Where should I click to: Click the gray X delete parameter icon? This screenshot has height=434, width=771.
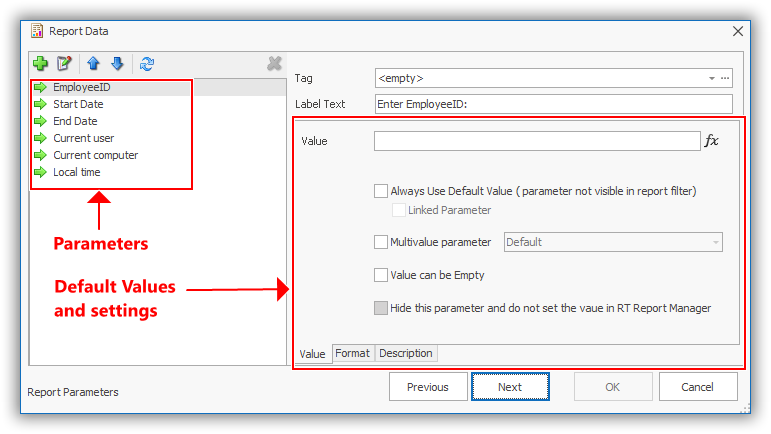275,63
